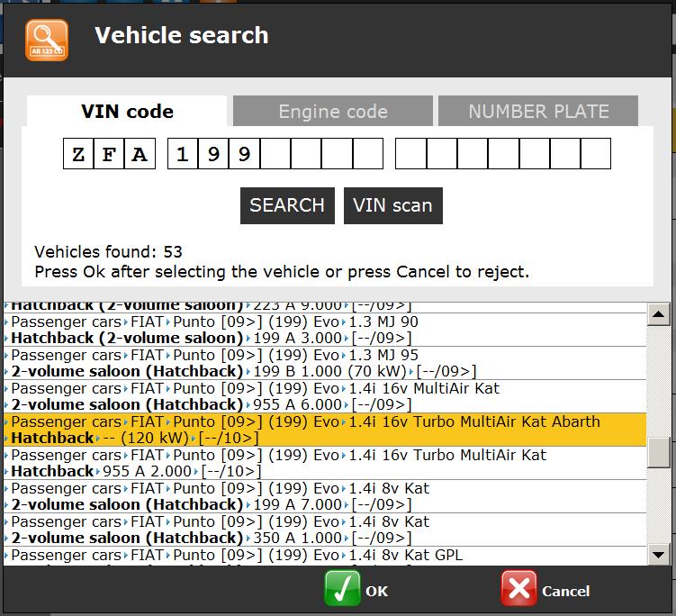Click the last empty VIN character box
The width and height of the screenshot is (676, 616).
point(596,154)
